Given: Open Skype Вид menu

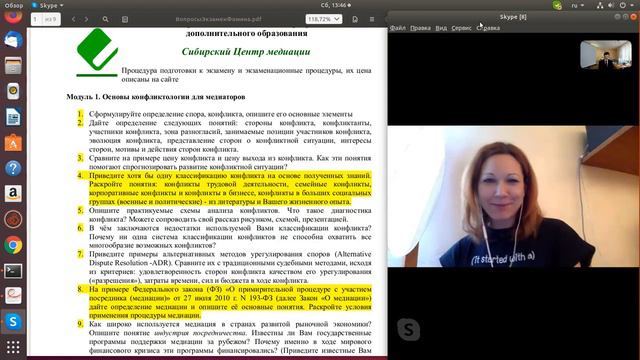Looking at the screenshot, I should [441, 28].
